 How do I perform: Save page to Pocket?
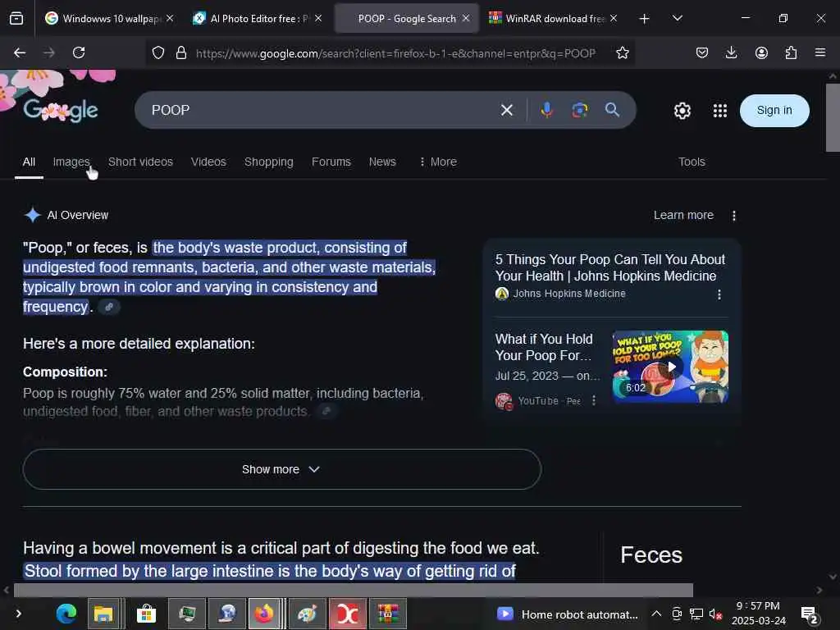coord(702,52)
